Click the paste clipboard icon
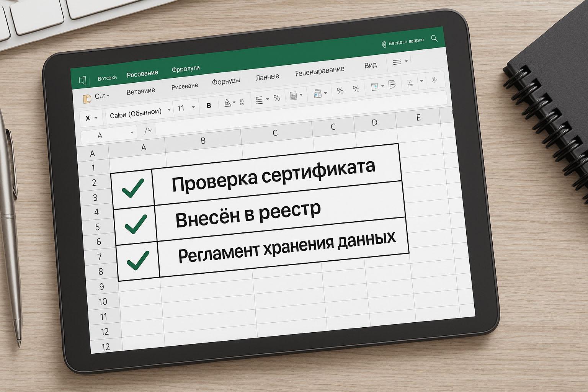 [87, 98]
